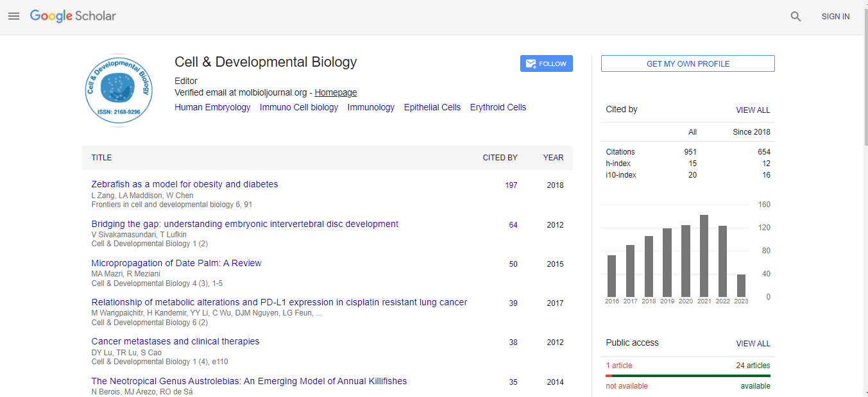Sort articles by Year column header

click(x=553, y=158)
